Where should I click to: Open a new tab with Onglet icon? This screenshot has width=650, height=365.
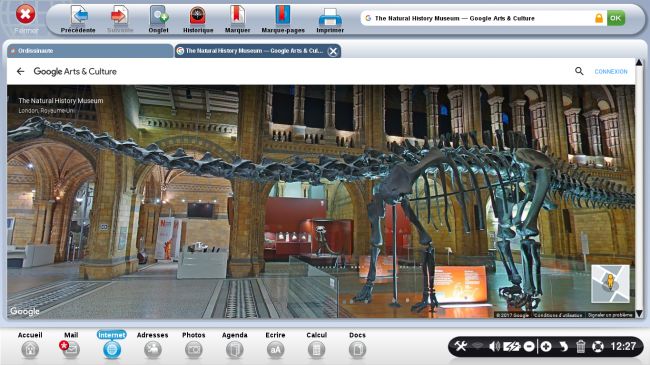pos(158,15)
